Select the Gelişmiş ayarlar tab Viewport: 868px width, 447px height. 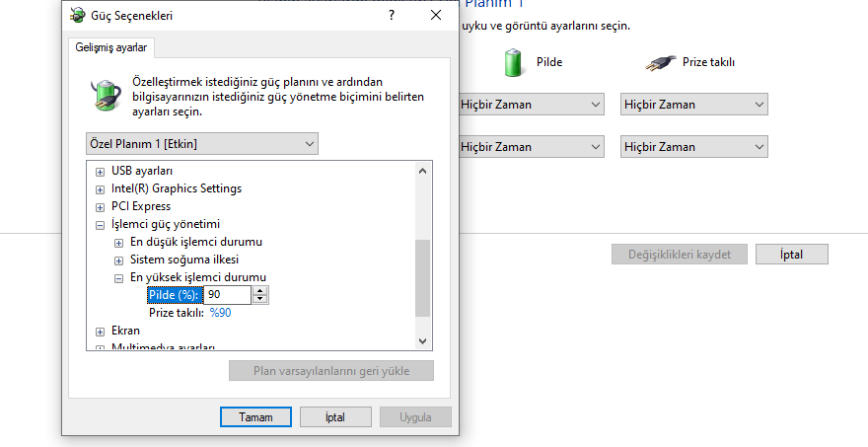pyautogui.click(x=111, y=47)
